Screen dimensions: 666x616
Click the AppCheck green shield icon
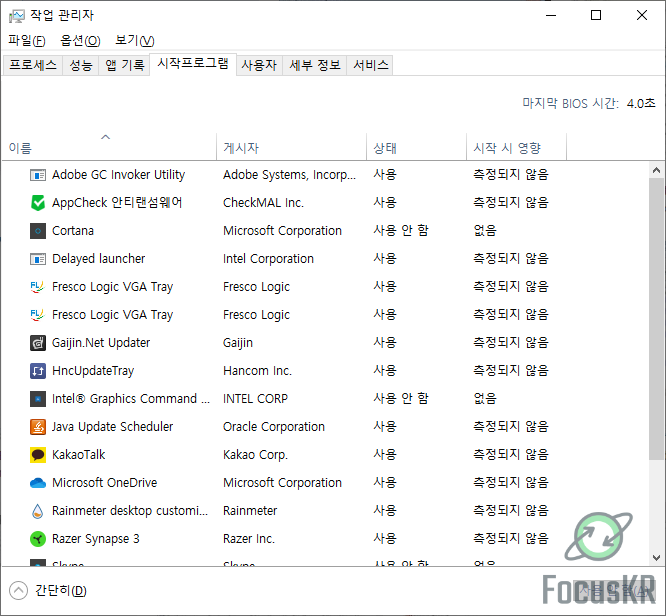pos(38,203)
